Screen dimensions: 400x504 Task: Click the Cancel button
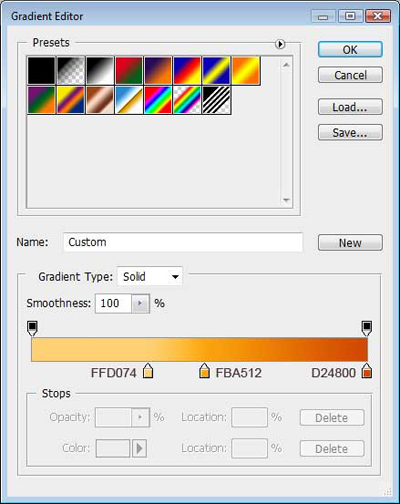pyautogui.click(x=350, y=75)
